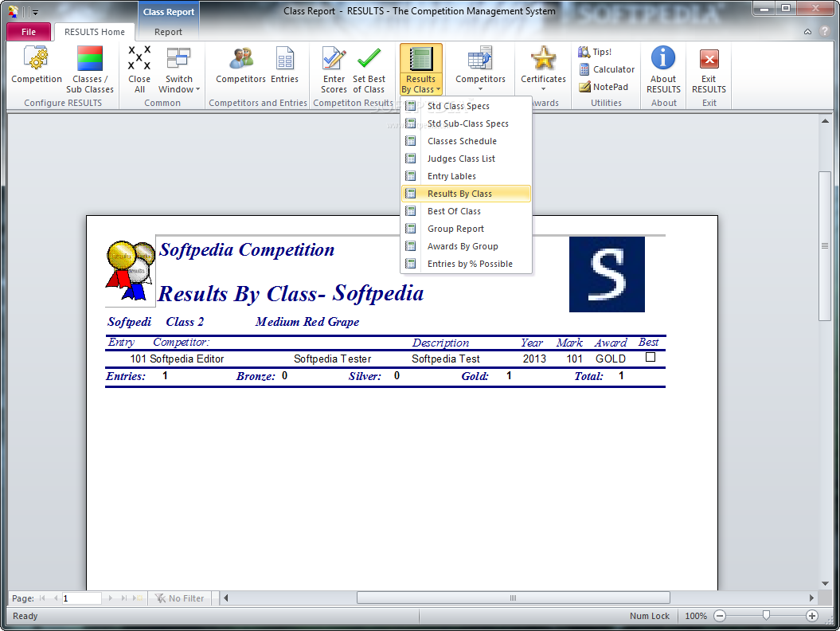840x631 pixels.
Task: Click the medals image in the report header
Action: pos(130,271)
